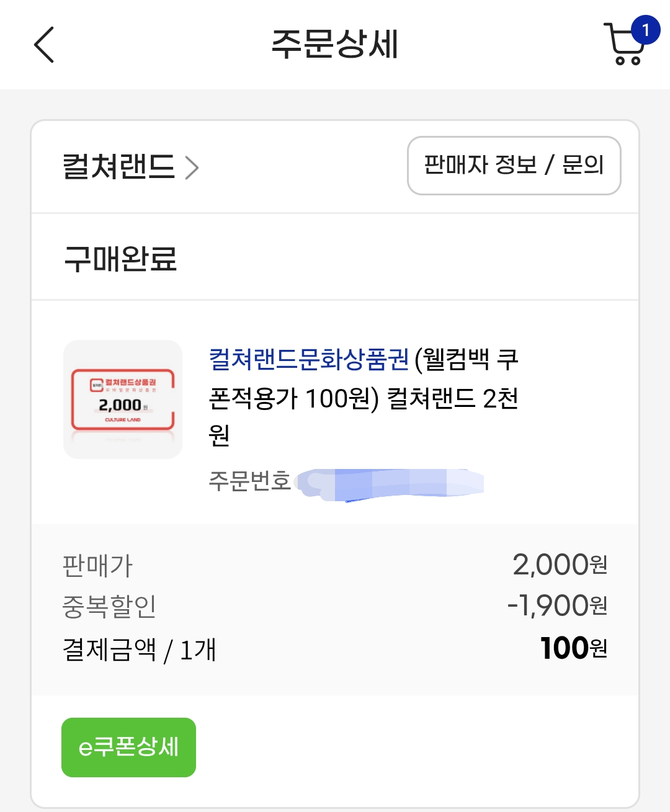Screen dimensions: 670x812
Task: Tap the -1,900원 discount amount
Action: (x=557, y=605)
